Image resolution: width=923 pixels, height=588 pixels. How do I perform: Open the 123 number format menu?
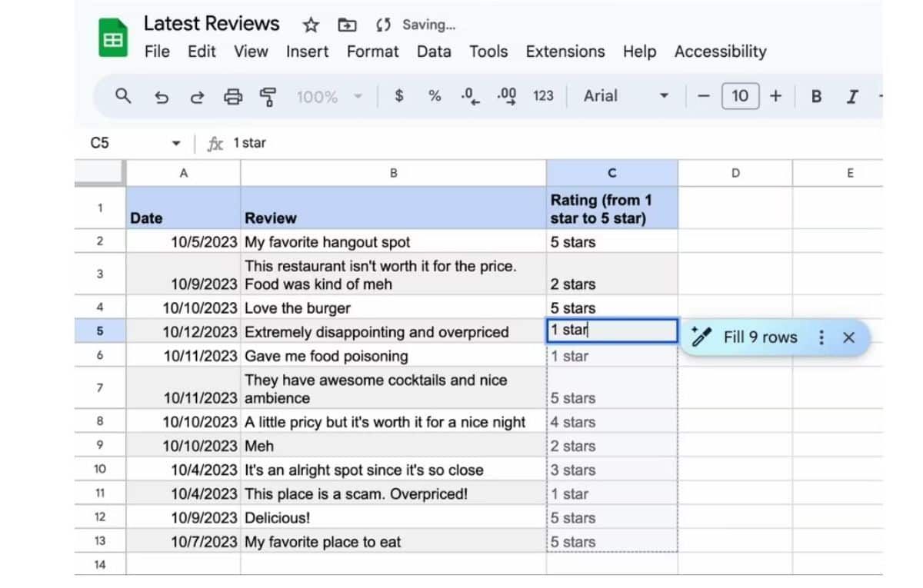click(543, 96)
